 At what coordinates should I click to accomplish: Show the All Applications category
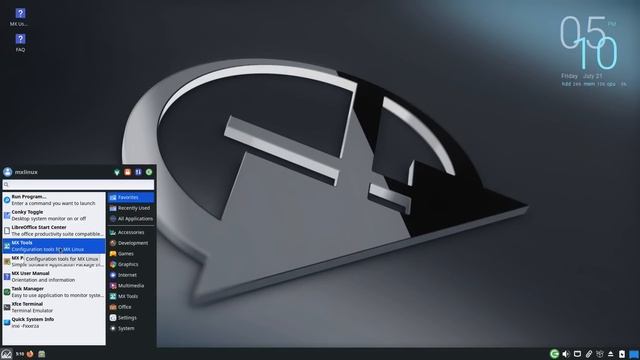tap(131, 219)
